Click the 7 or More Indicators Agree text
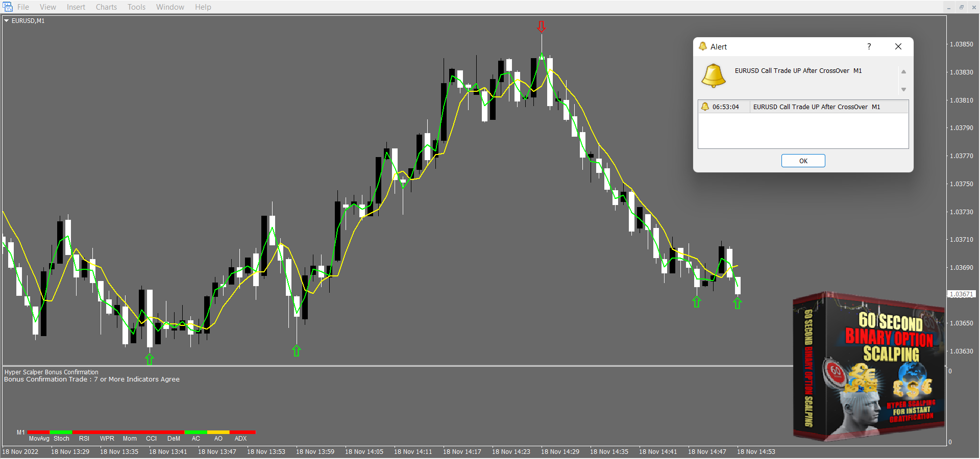The width and height of the screenshot is (980, 459). pyautogui.click(x=137, y=379)
